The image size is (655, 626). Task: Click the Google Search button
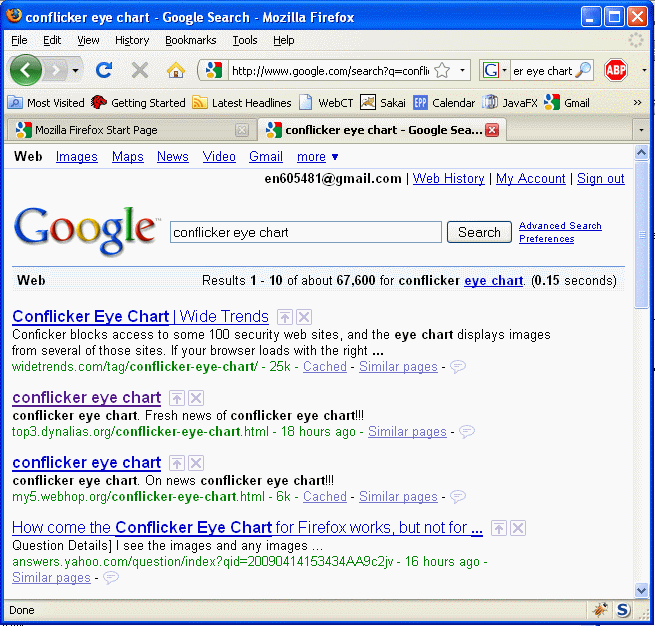coord(479,232)
